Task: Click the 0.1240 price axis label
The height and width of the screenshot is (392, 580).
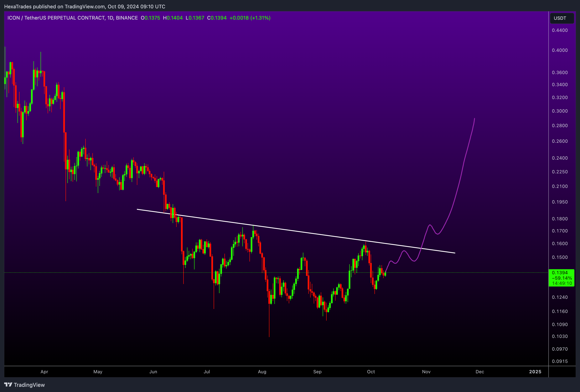Action: 560,297
